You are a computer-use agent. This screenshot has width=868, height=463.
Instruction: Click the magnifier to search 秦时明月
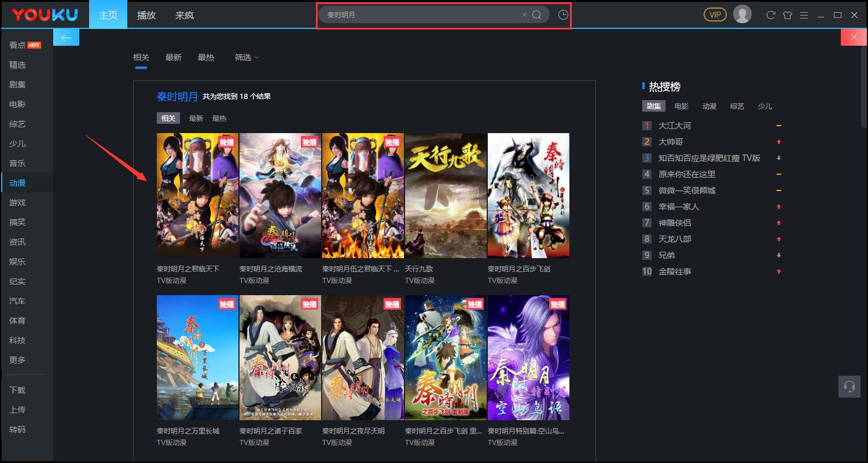pos(537,15)
